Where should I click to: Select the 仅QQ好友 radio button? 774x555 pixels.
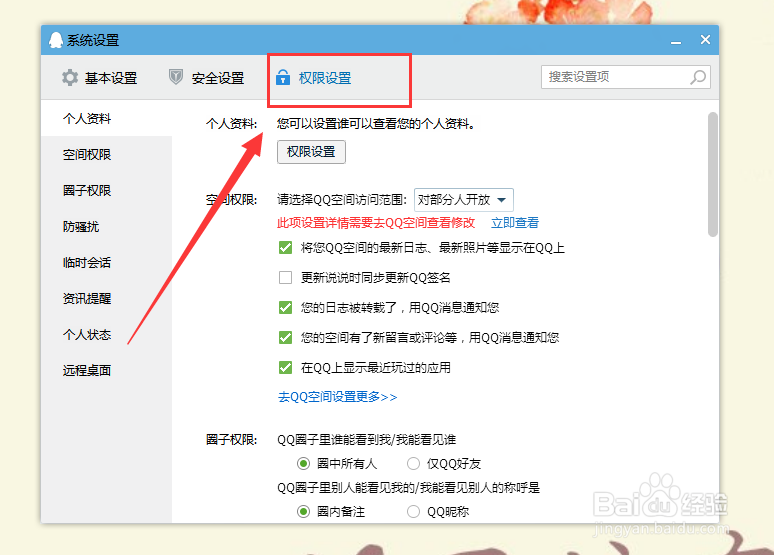tap(413, 464)
